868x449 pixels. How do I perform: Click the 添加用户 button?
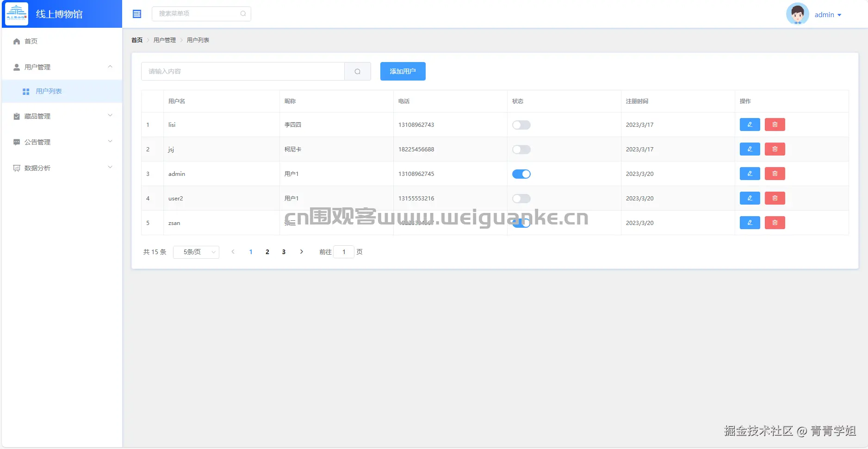click(402, 71)
